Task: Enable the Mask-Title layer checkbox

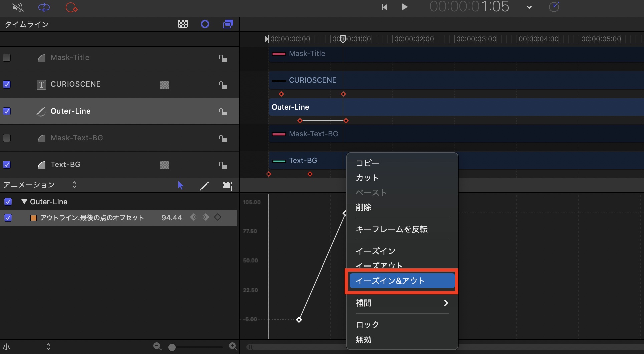Action: (7, 58)
